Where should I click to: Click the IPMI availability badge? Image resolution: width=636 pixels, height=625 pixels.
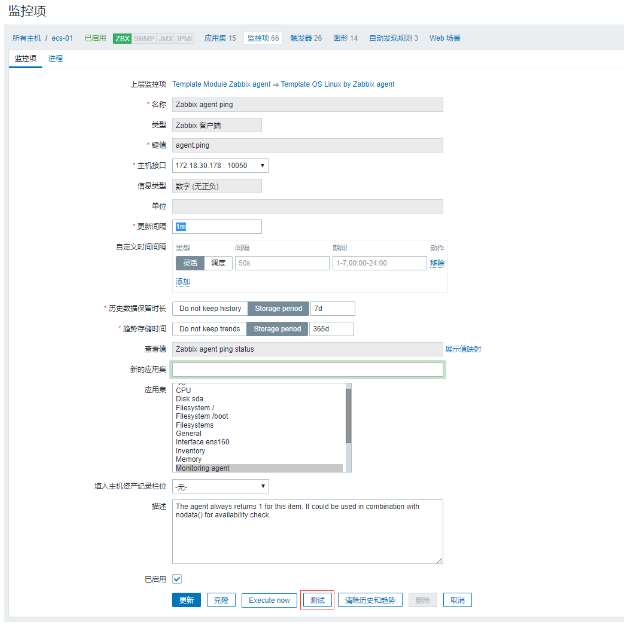(x=185, y=38)
